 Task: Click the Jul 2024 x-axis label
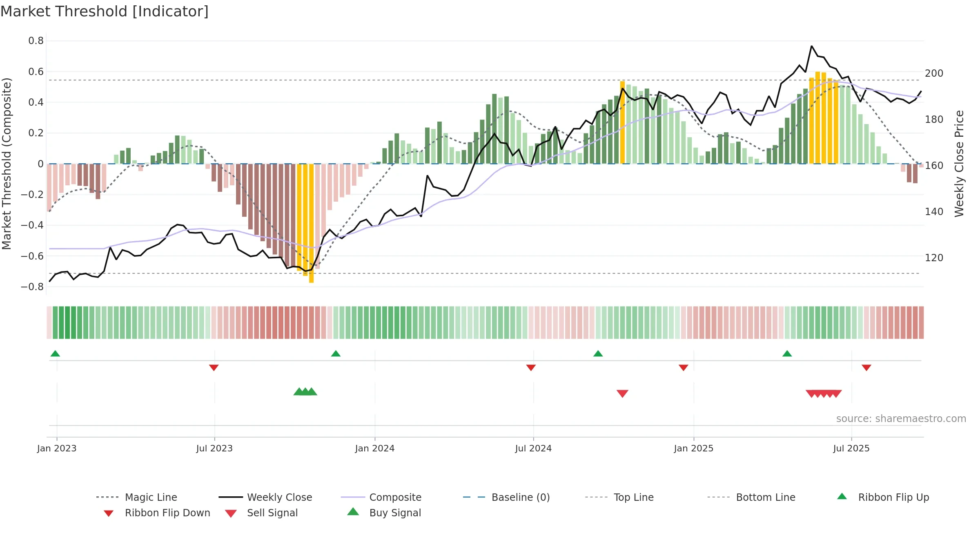pos(533,449)
